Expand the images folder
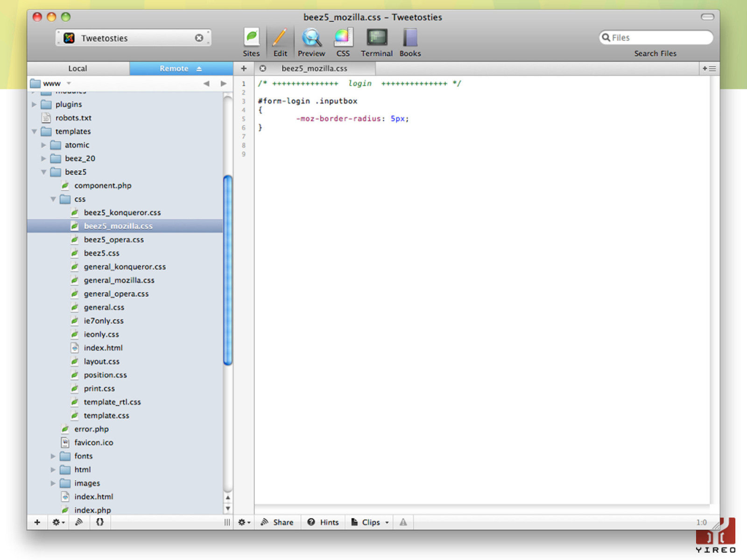Screen dimensions: 747x560 point(53,483)
